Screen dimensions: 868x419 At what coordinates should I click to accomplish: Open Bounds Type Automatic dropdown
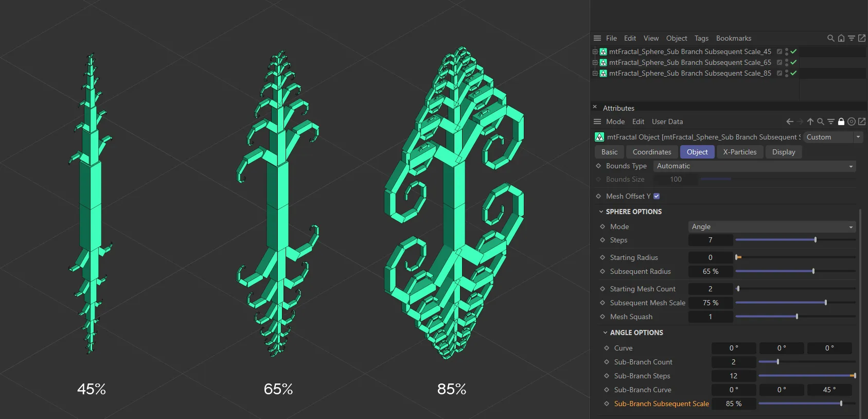(x=754, y=166)
